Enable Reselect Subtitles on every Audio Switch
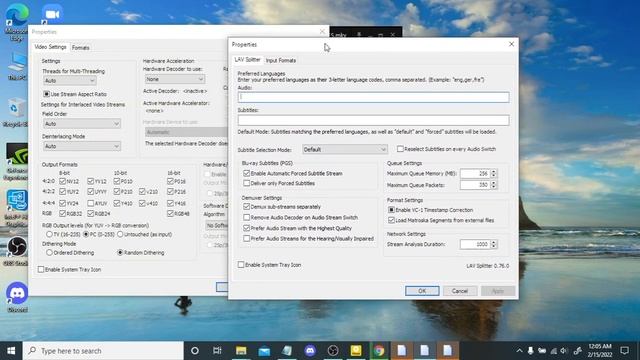Screen dimensions: 640x360 (400, 149)
